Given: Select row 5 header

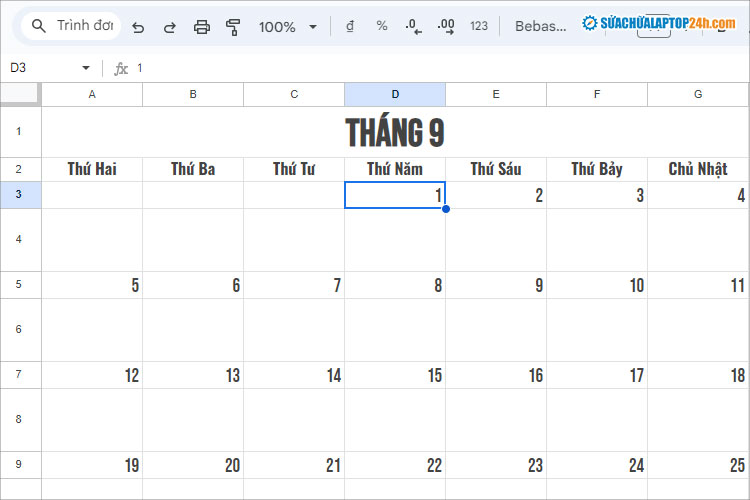Looking at the screenshot, I should (19, 285).
